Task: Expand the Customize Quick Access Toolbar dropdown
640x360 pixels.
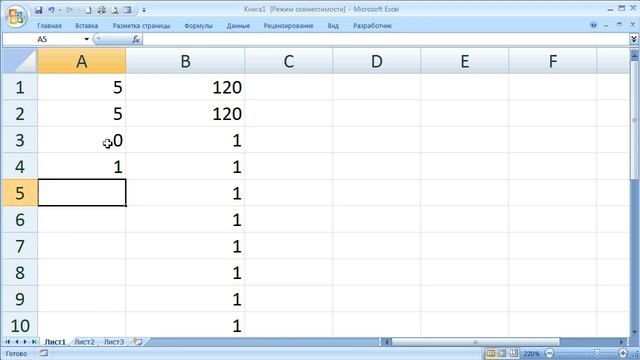Action: tap(144, 10)
